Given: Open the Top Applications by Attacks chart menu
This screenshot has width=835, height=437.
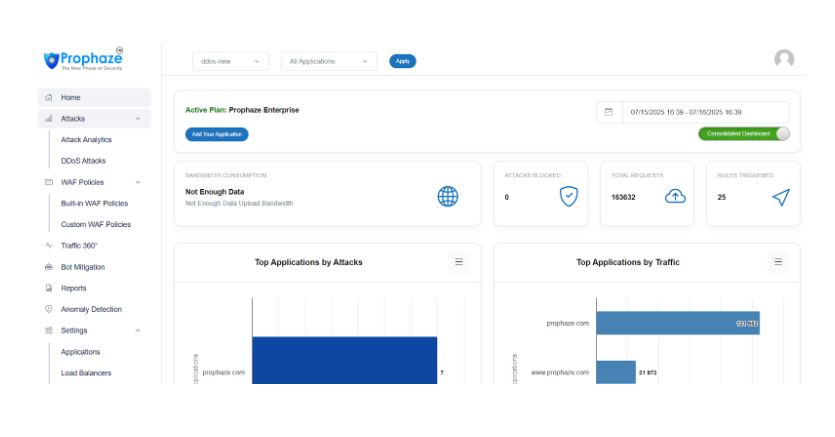Looking at the screenshot, I should click(x=459, y=262).
